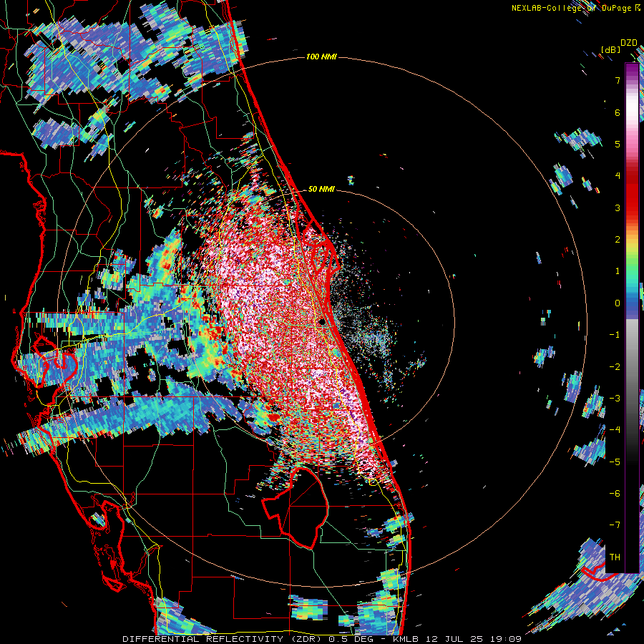Image resolution: width=644 pixels, height=644 pixels.
Task: Click the -3 value on the color scale
Action: 615,399
